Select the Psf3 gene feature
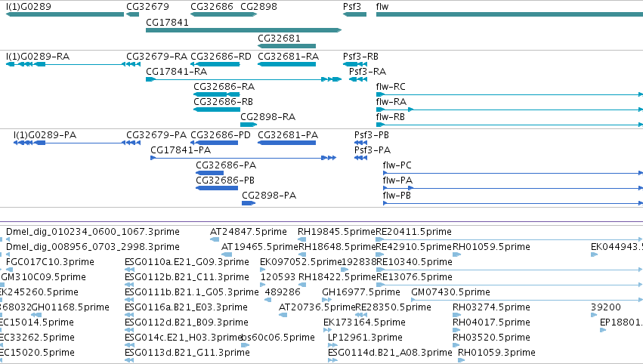This screenshot has width=643, height=364. click(354, 14)
